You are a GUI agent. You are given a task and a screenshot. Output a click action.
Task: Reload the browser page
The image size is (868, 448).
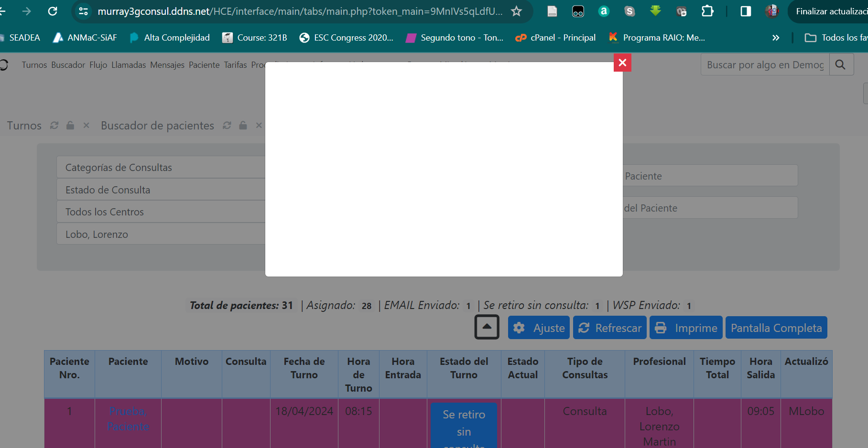[53, 11]
